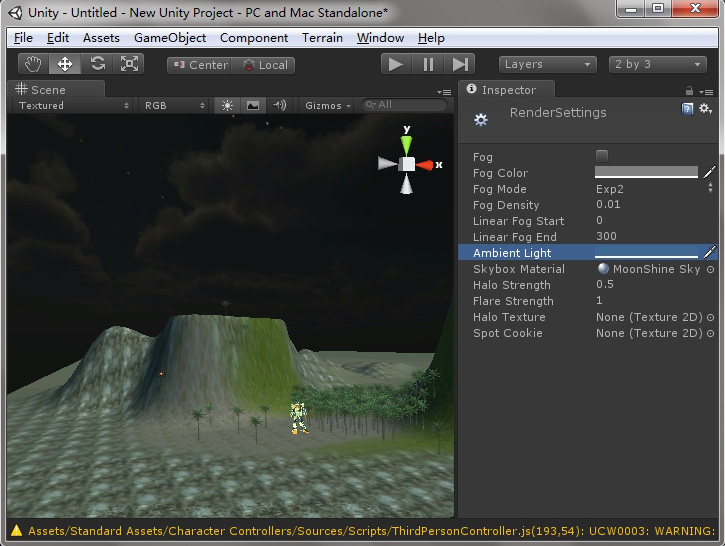Open the Help menu
The image size is (725, 546).
pyautogui.click(x=431, y=38)
